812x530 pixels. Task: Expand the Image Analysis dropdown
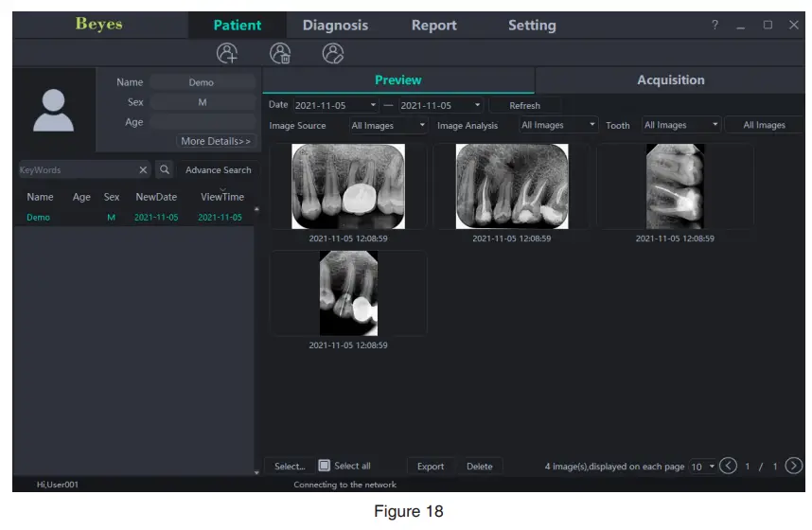tap(592, 125)
